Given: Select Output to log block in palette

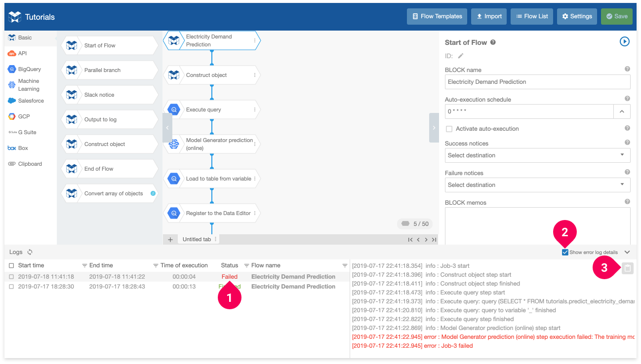Looking at the screenshot, I should pyautogui.click(x=110, y=119).
